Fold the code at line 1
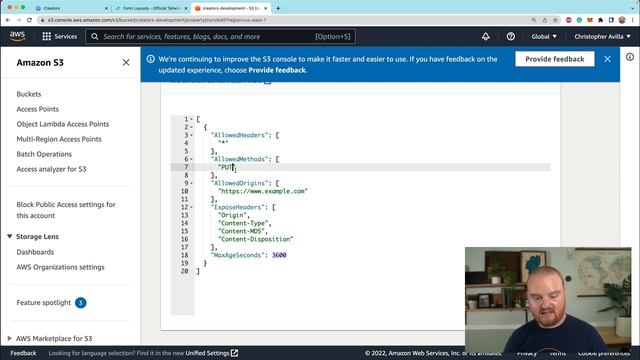This screenshot has width=640, height=360. coord(191,119)
